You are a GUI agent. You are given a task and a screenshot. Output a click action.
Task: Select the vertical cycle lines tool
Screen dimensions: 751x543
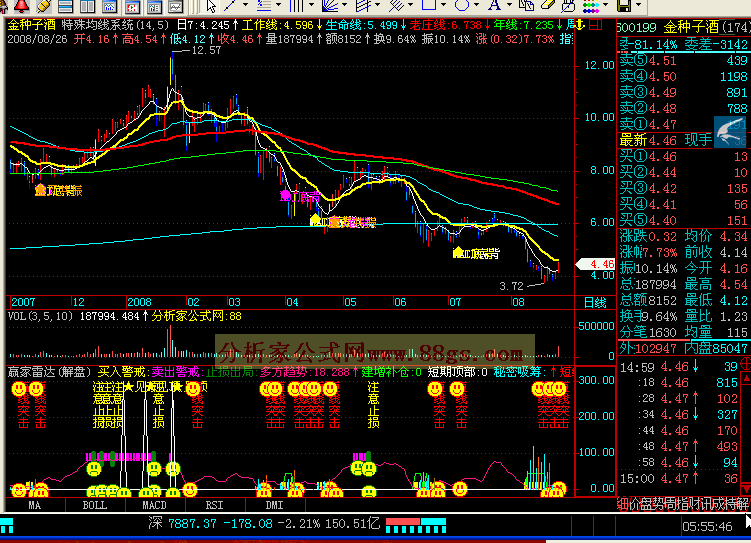296,5
